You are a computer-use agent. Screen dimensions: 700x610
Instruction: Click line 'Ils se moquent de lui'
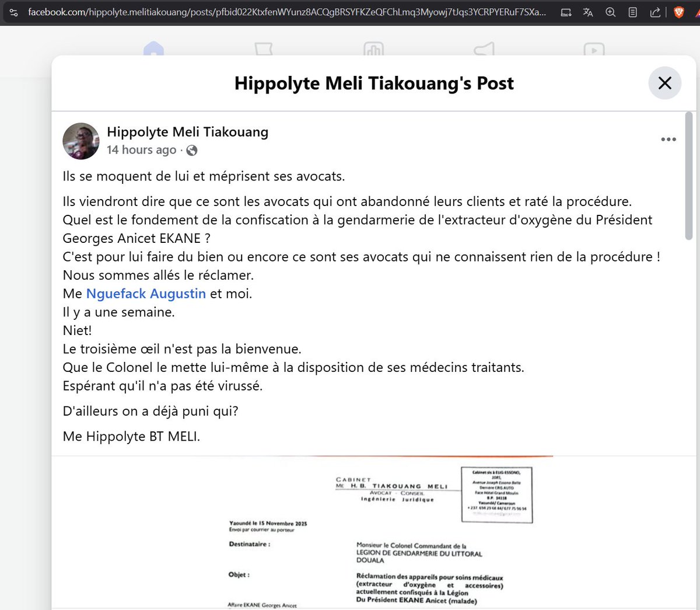204,176
